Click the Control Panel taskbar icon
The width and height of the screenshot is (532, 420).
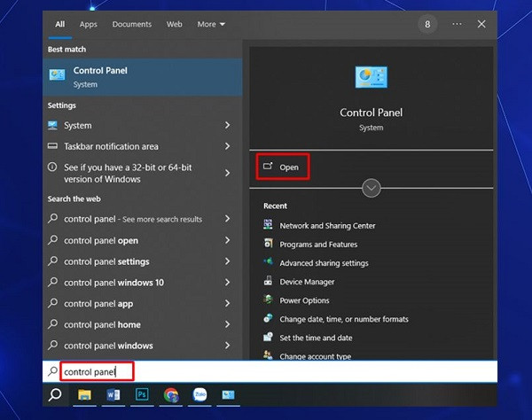(229, 395)
